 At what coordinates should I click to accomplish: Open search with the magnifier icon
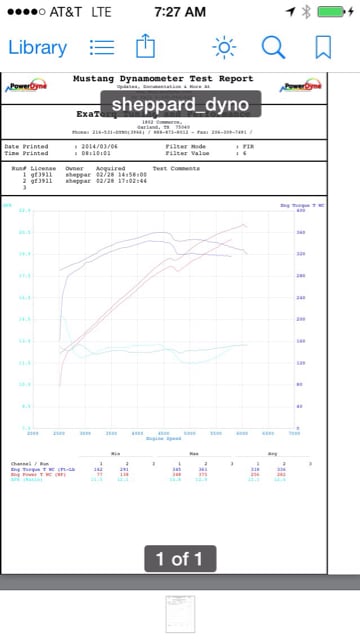coord(273,47)
